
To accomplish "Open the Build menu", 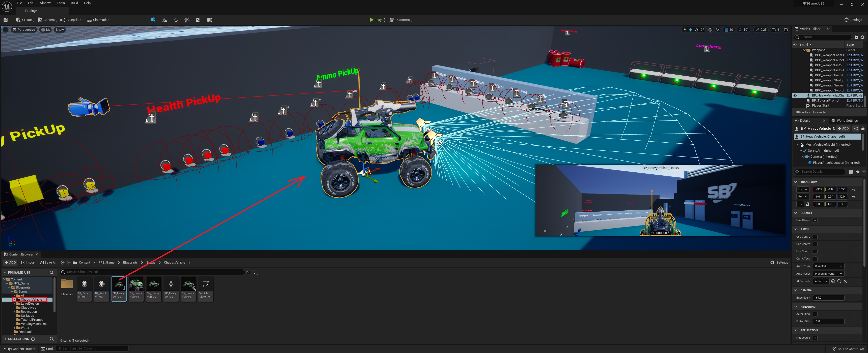I will [74, 3].
